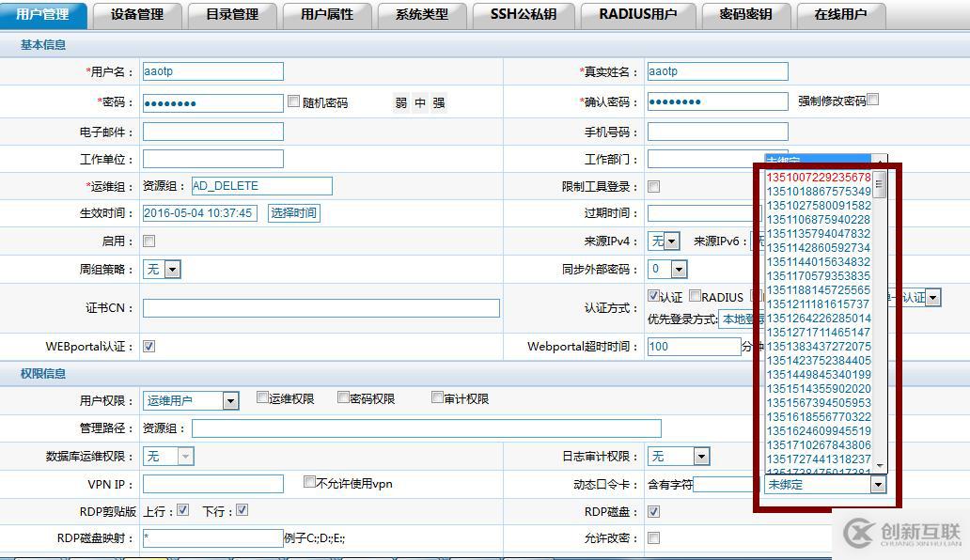Screen dimensions: 970x560
Task: Click the RDP磁盘映射 input field
Action: click(212, 537)
